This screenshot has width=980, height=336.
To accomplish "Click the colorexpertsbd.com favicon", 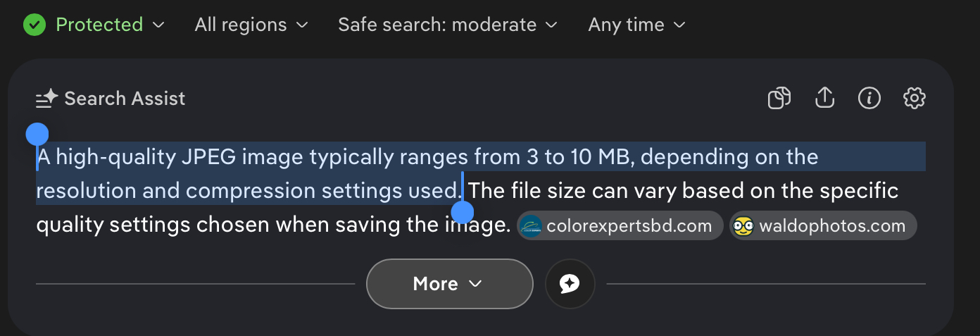I will [x=530, y=226].
